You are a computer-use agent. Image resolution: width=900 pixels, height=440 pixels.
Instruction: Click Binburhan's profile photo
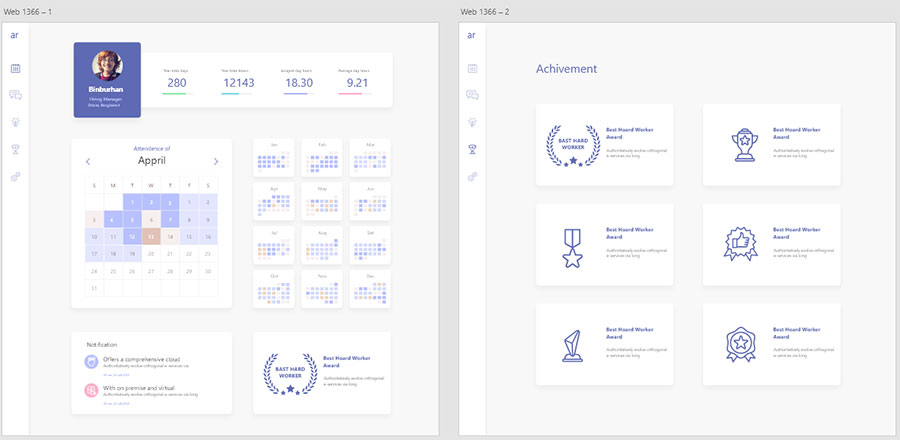pos(107,65)
